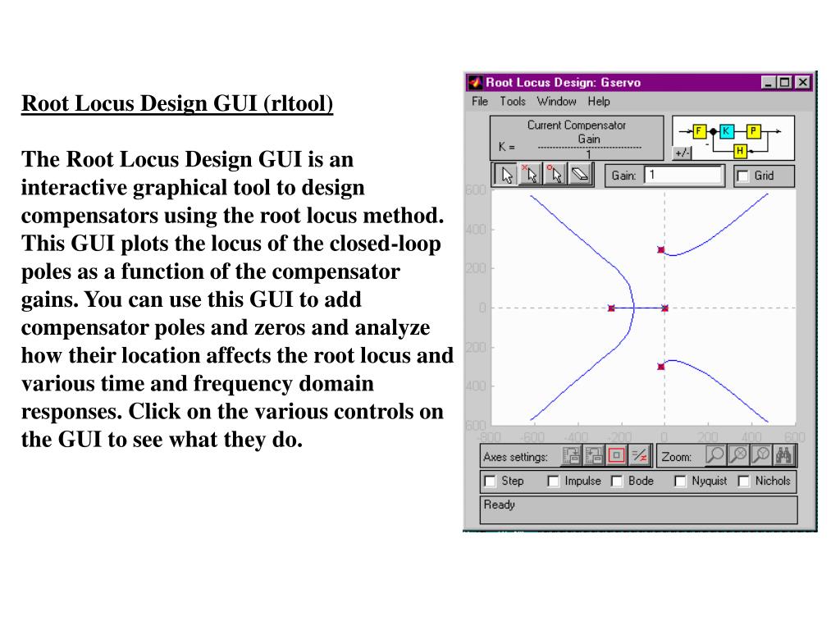This screenshot has height=630, width=840.
Task: Click the first Axes settings icon
Action: coord(571,456)
